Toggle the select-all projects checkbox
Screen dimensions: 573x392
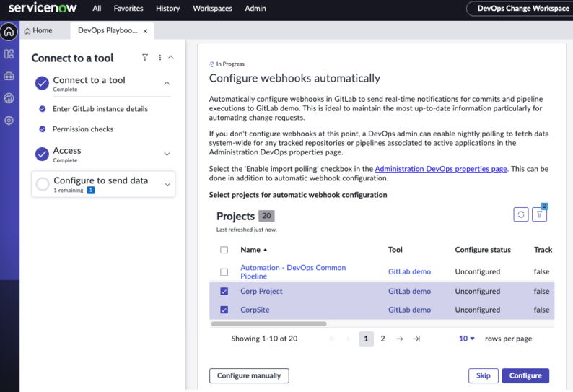pos(224,250)
